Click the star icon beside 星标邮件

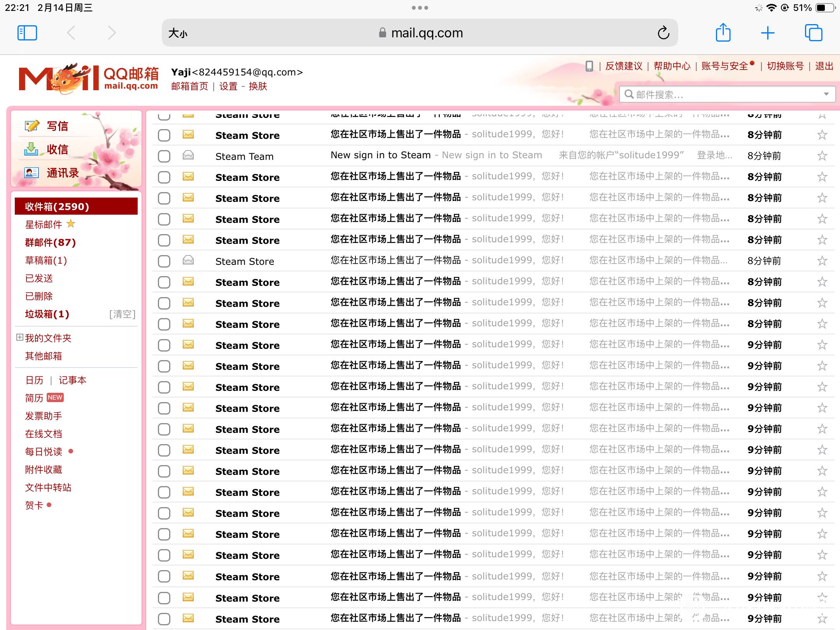[71, 224]
